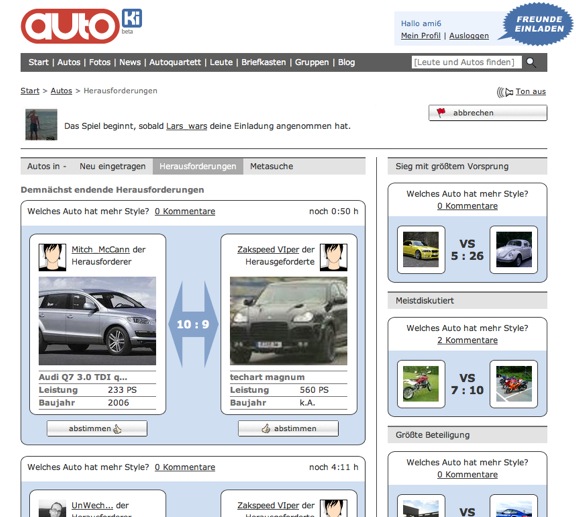Click the search magnifier icon
The height and width of the screenshot is (517, 576).
(531, 62)
